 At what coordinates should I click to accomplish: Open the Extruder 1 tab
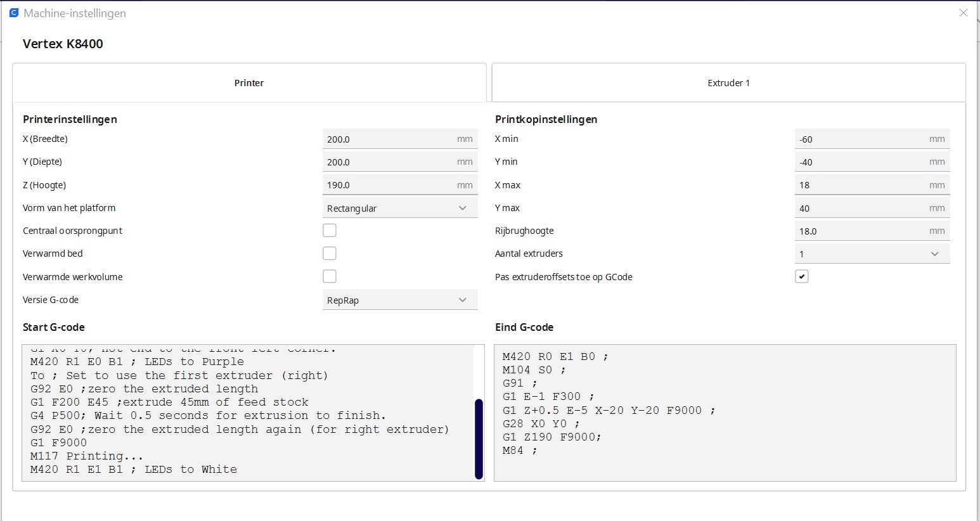click(x=728, y=82)
